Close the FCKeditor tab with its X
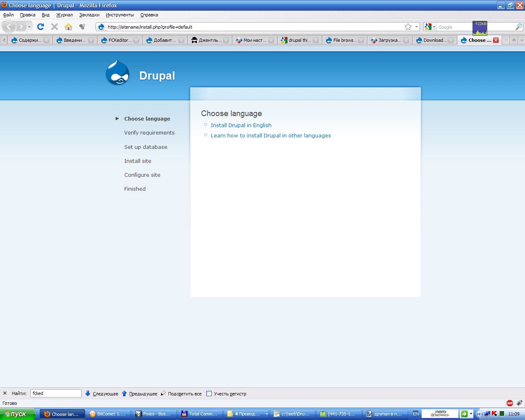525x420 pixels. pos(136,40)
